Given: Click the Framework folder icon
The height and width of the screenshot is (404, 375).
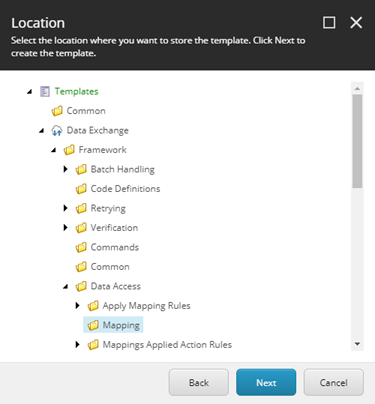Looking at the screenshot, I should pos(69,150).
